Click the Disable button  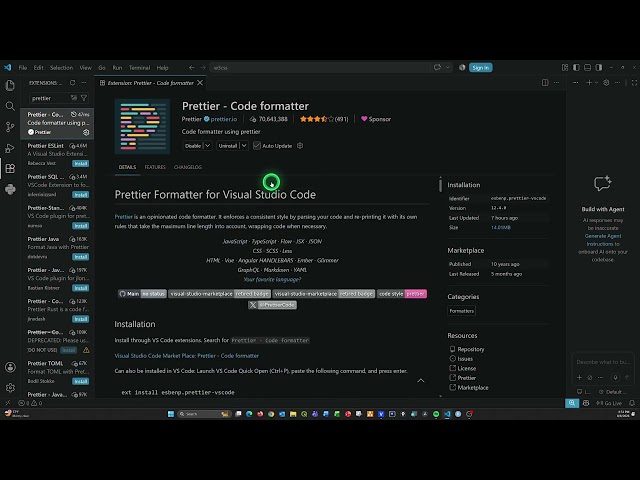click(x=193, y=146)
